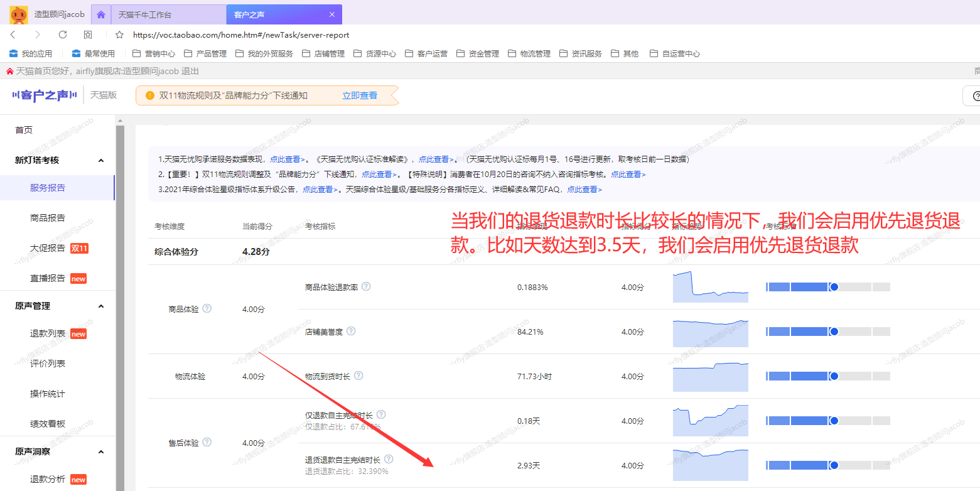Screen dimensions: 980x491
Task: Click 物流到货时长 trend chart
Action: pos(711,376)
